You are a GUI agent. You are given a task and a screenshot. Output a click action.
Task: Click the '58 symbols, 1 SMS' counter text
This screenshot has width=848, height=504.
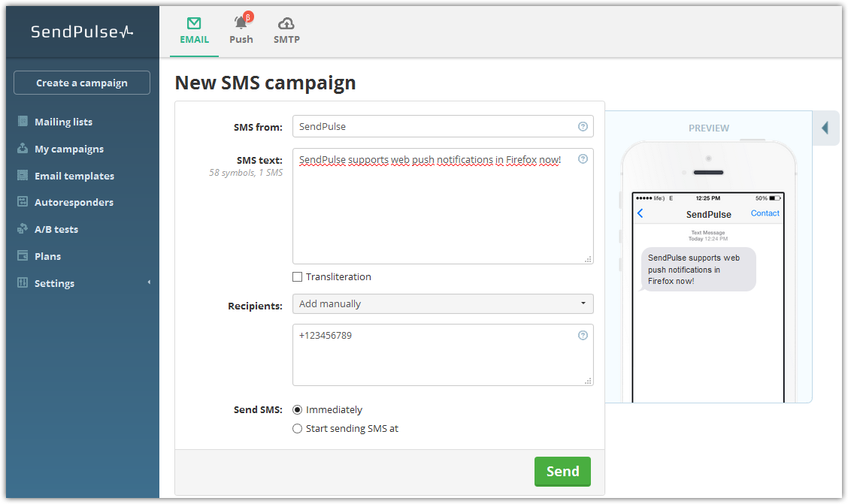pos(246,173)
